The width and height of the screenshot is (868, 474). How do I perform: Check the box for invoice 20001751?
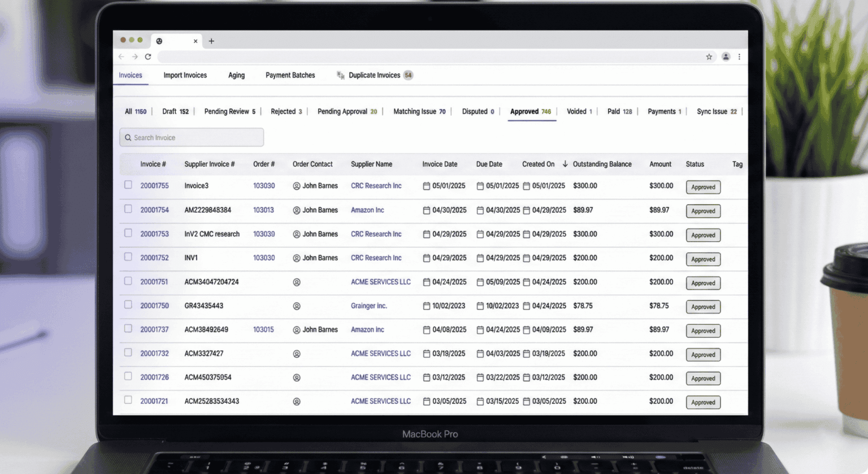click(128, 281)
